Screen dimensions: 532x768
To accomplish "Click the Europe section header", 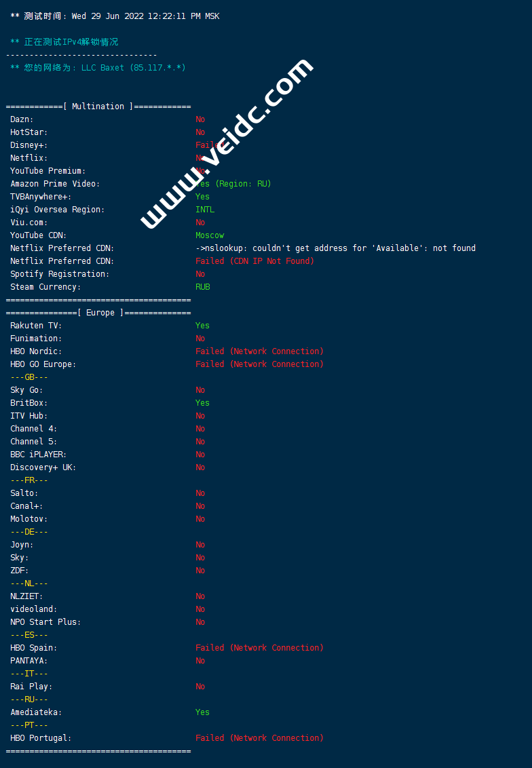I will (x=98, y=313).
